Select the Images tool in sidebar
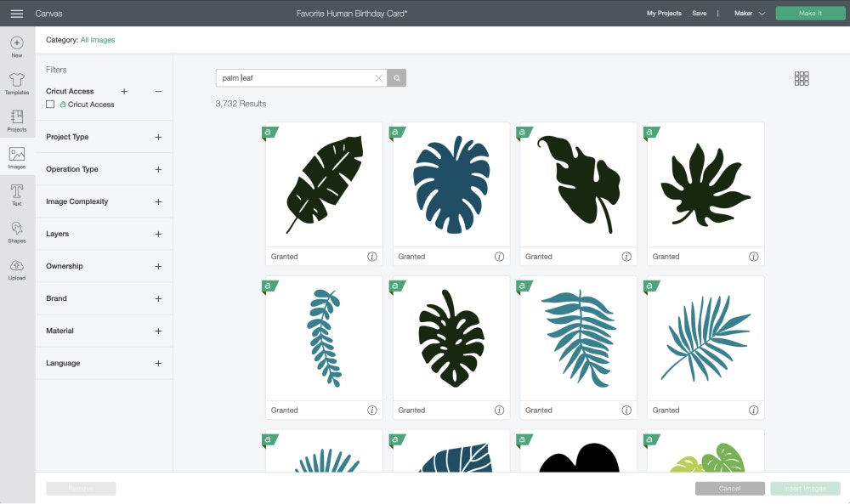The width and height of the screenshot is (850, 504). [17, 158]
